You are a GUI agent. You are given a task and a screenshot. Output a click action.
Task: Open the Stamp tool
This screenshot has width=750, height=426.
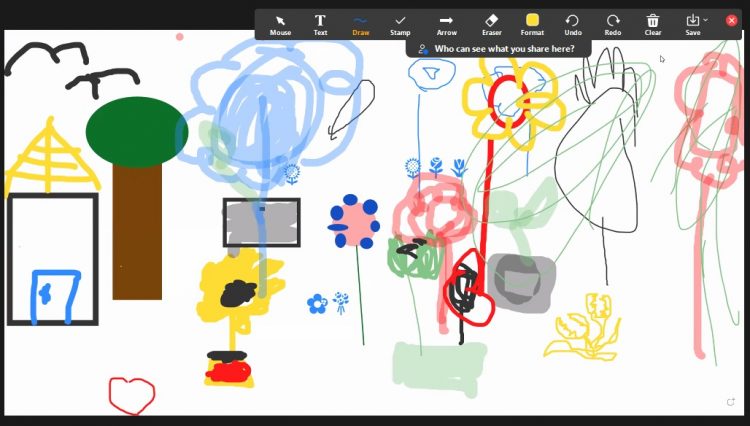(400, 25)
